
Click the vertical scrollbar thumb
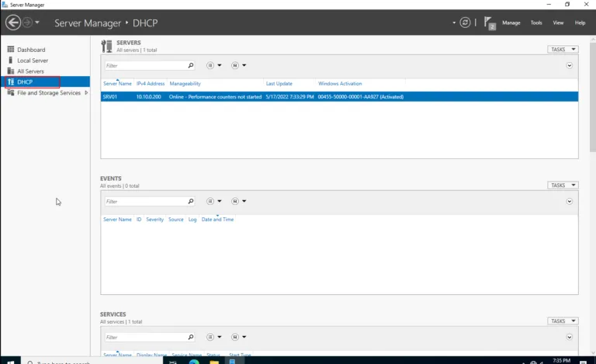pyautogui.click(x=593, y=97)
